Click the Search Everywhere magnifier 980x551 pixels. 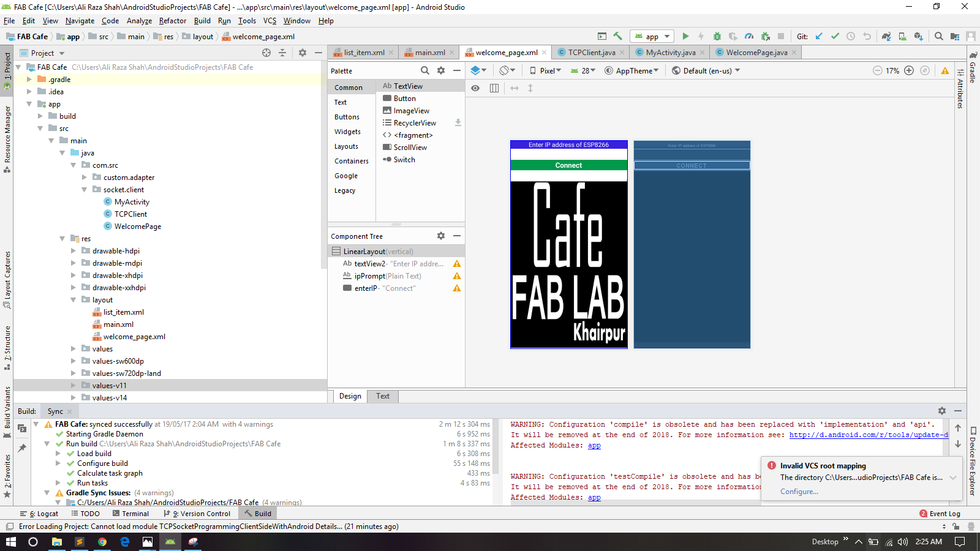click(939, 36)
